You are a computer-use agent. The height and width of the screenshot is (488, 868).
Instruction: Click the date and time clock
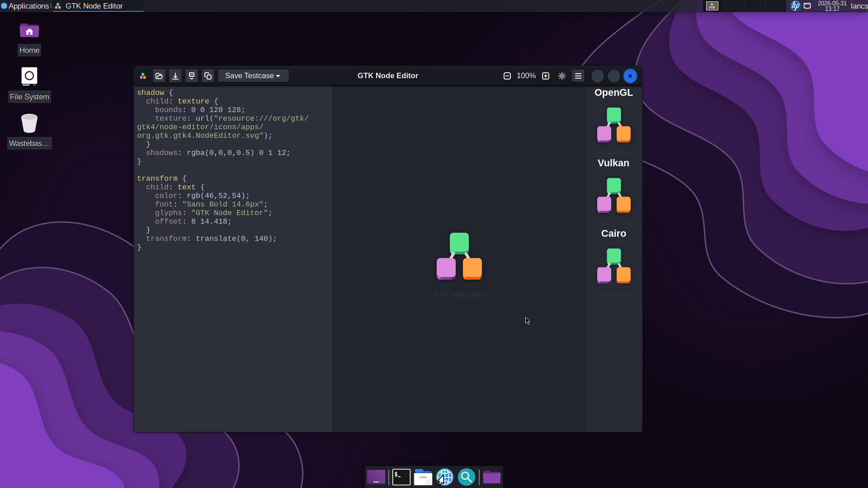(x=832, y=6)
